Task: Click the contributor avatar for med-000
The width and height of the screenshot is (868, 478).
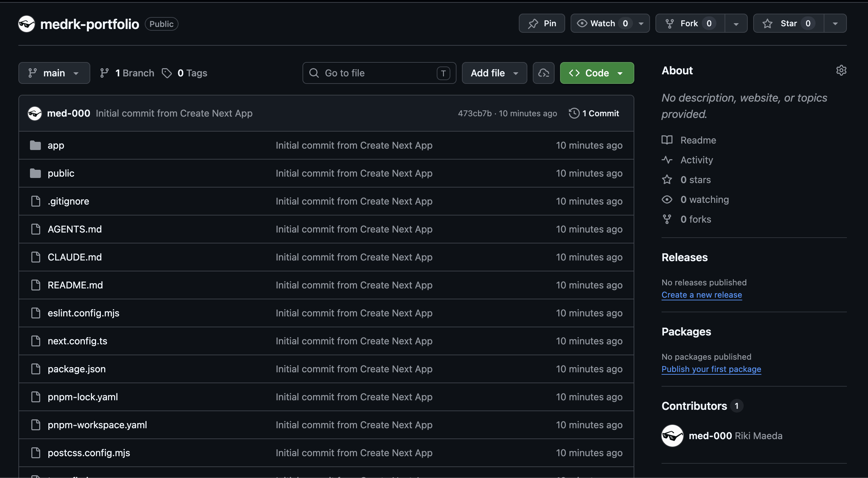Action: [672, 435]
